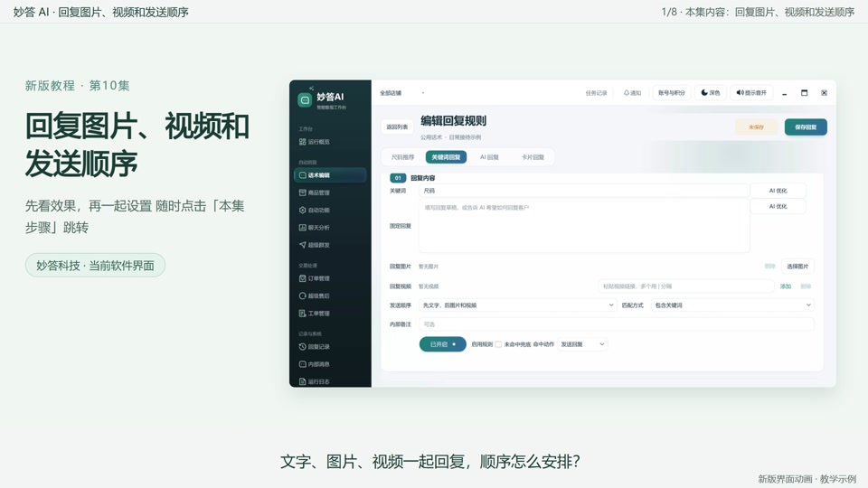Click the 提示音开 speaker icon

(740, 92)
